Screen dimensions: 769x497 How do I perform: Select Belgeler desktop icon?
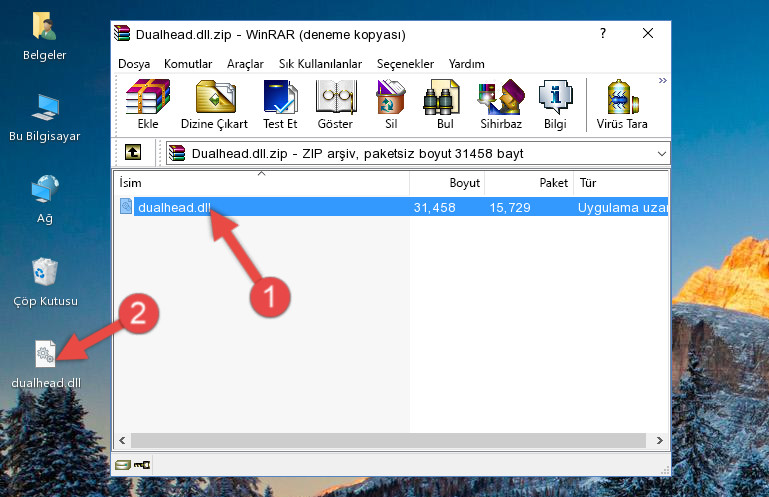point(45,36)
